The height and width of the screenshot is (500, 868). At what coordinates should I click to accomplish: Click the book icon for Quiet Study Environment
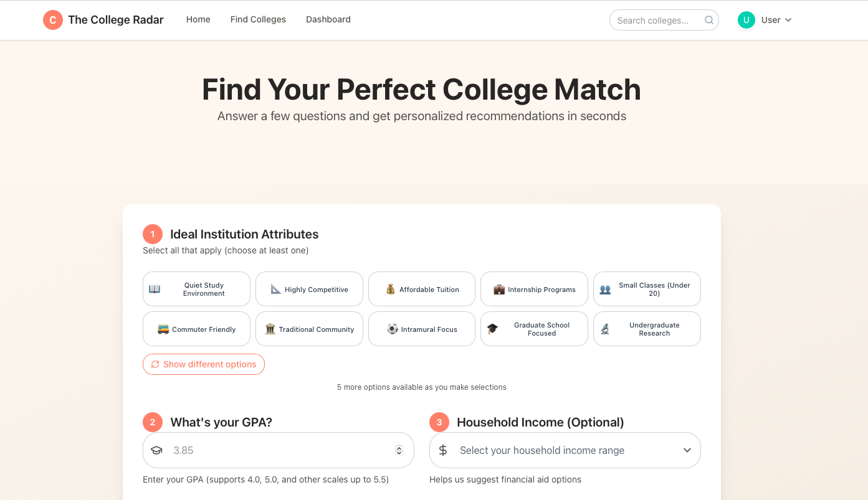155,289
